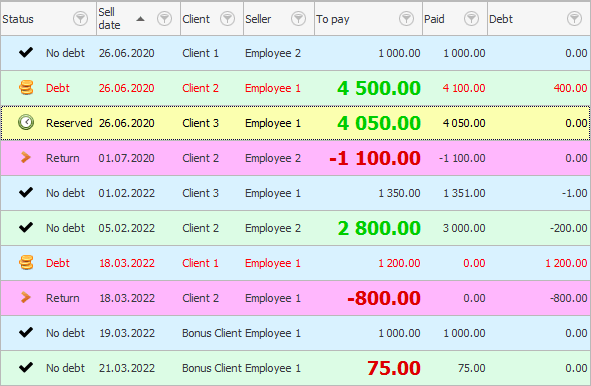Select the date 05.02.2022
The image size is (591, 386).
click(126, 228)
